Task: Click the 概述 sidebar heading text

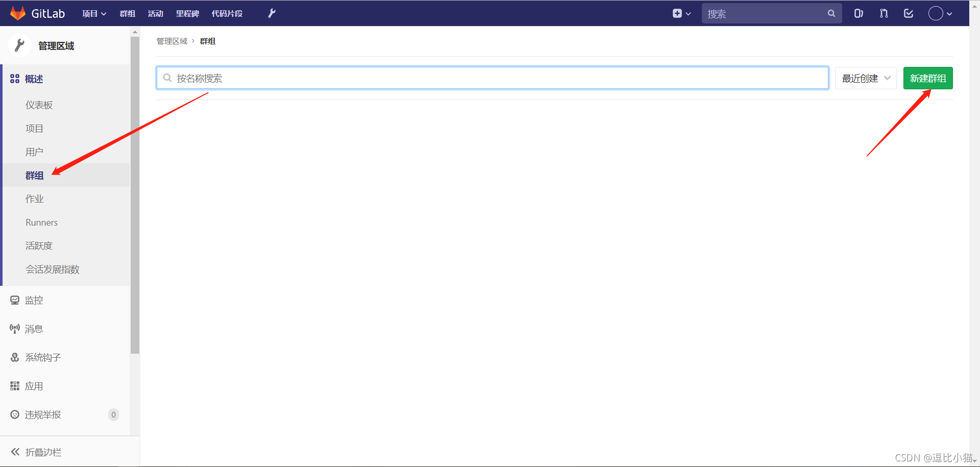Action: pos(34,79)
